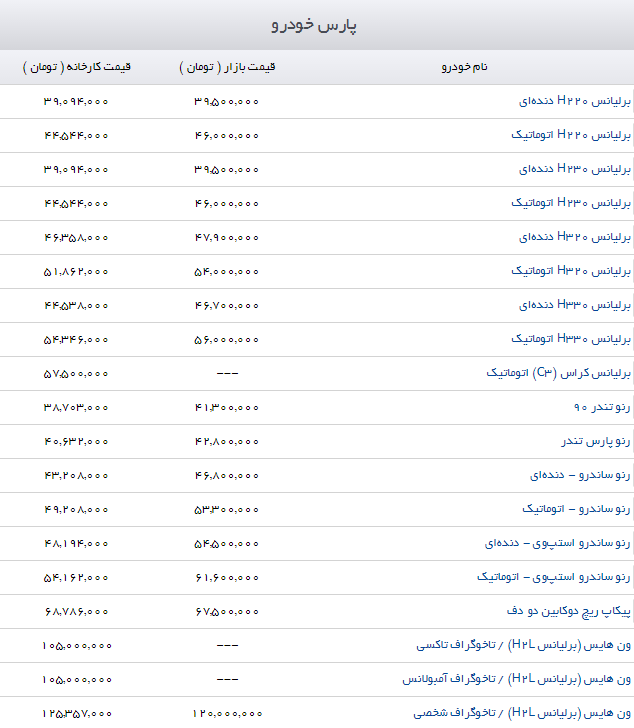The height and width of the screenshot is (728, 634).
Task: Open the برلیانس H220 دنده‌ای link
Action: 575,101
